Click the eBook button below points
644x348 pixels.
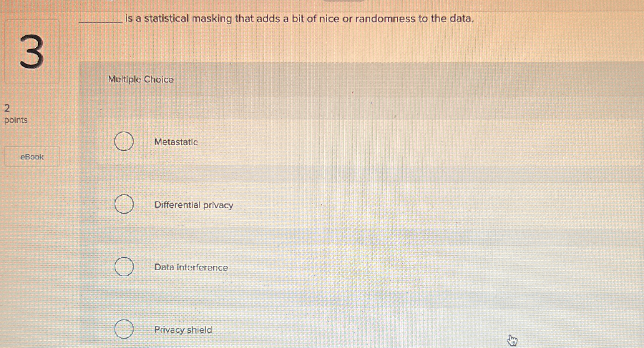click(32, 157)
